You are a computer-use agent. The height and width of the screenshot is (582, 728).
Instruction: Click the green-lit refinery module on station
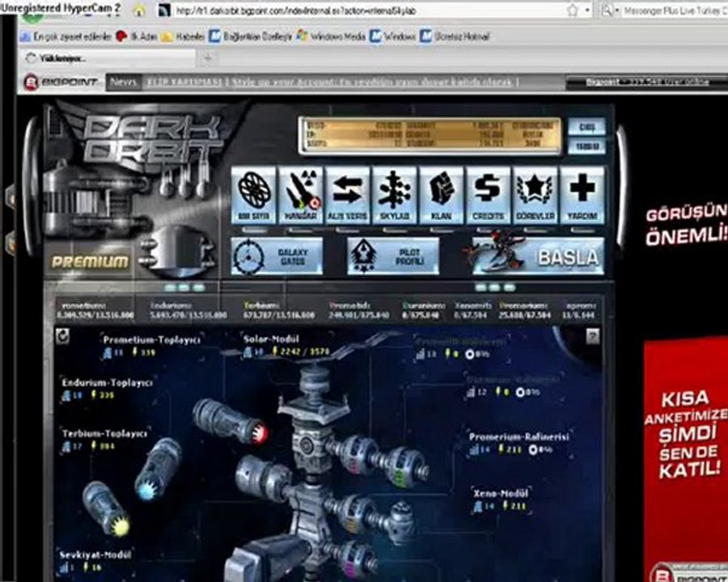click(403, 468)
